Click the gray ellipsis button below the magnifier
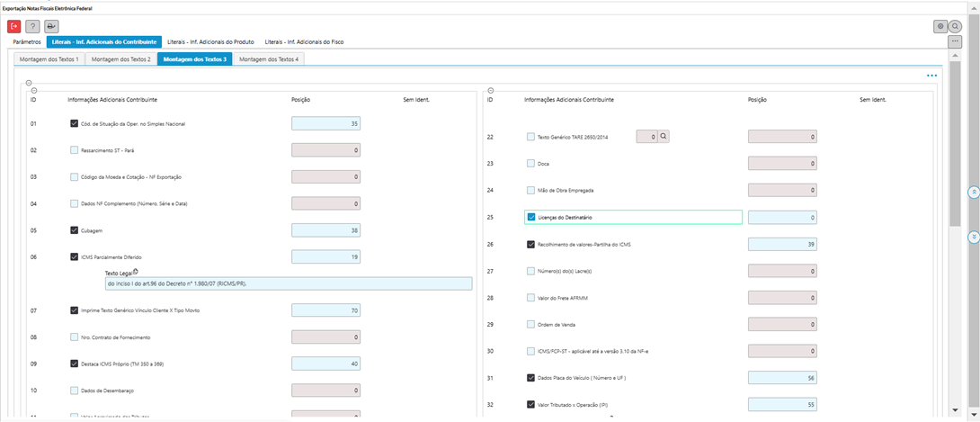The image size is (980, 422). coord(955,41)
